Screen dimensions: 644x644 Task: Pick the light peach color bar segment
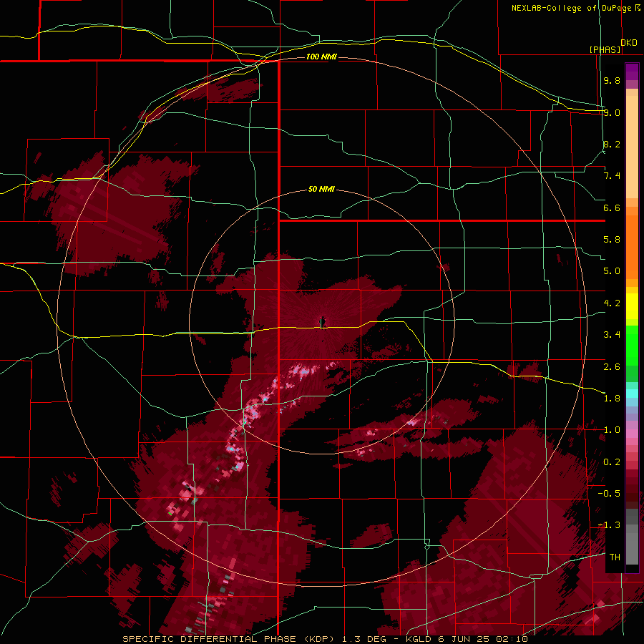(632, 148)
